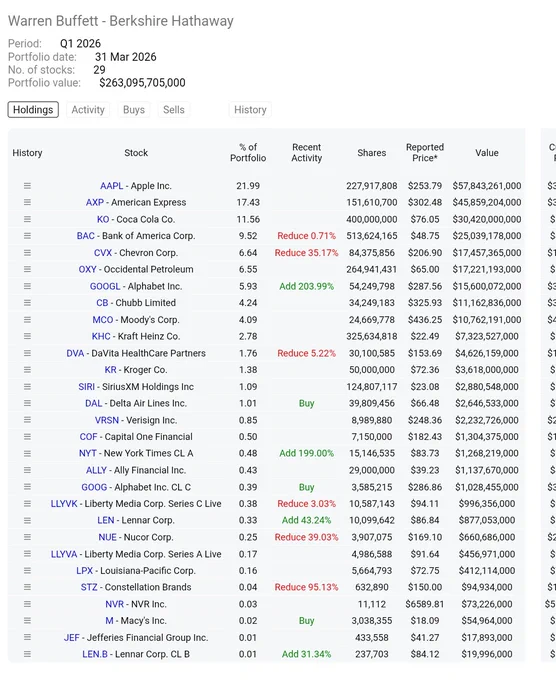
Task: Open history icon for DaVita HealthCare row
Action: click(x=27, y=353)
